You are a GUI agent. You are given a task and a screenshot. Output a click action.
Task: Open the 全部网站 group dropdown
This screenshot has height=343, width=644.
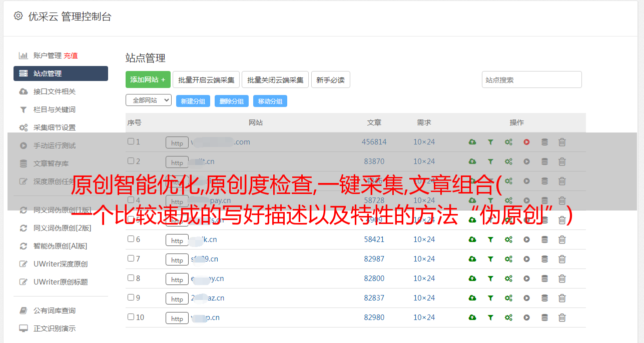149,100
